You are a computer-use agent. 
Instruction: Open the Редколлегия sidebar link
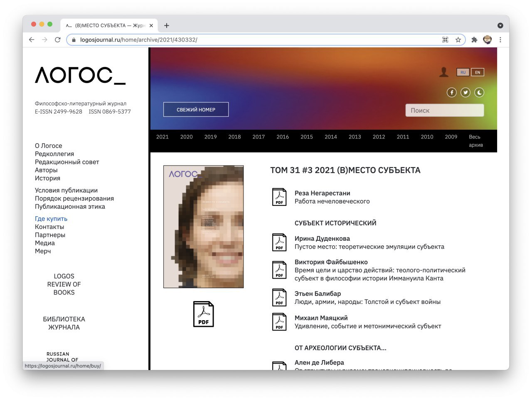coord(54,154)
